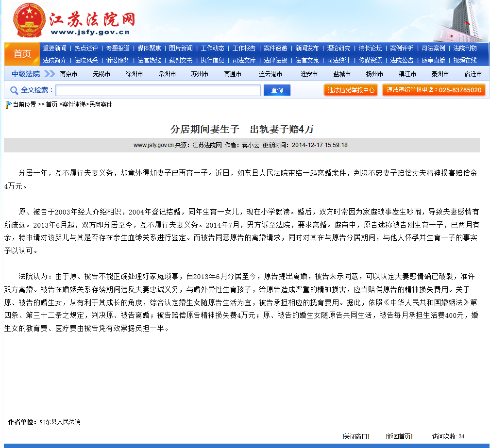Focus the full-text search input field
Image resolution: width=490 pixels, height=448 pixels.
pos(158,90)
